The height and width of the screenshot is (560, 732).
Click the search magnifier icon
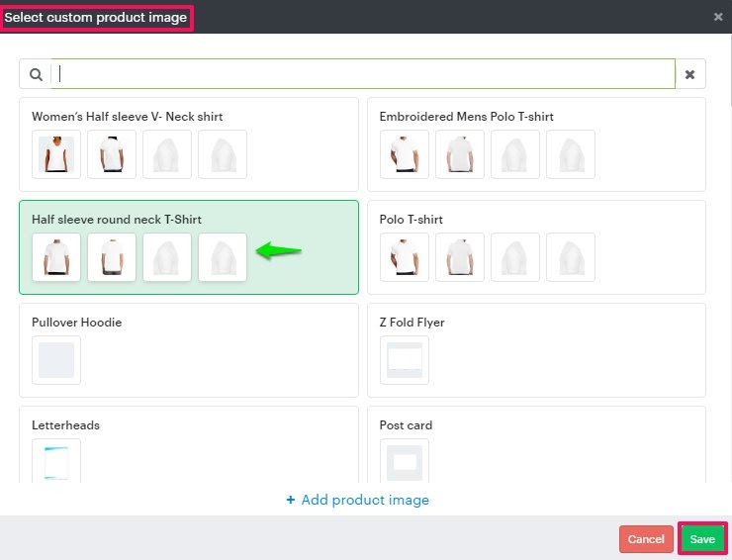click(x=36, y=74)
